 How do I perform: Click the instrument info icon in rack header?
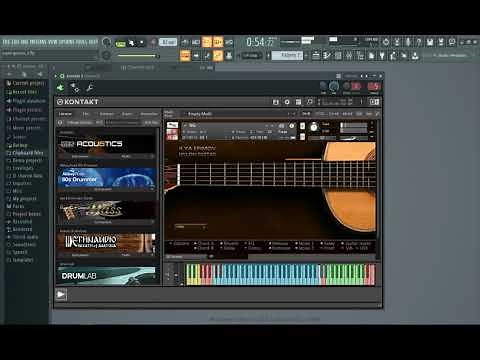point(292,126)
